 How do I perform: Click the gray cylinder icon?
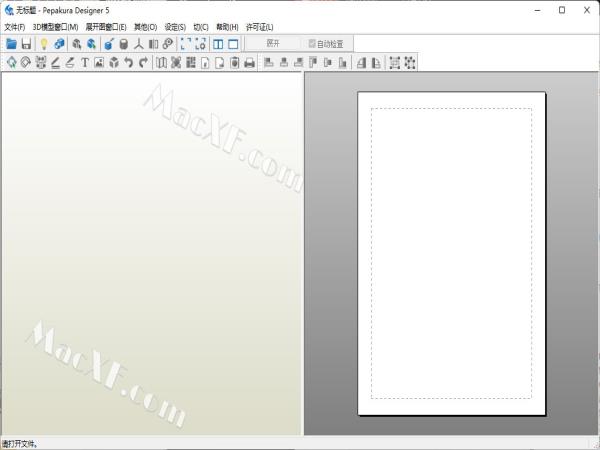pyautogui.click(x=124, y=44)
